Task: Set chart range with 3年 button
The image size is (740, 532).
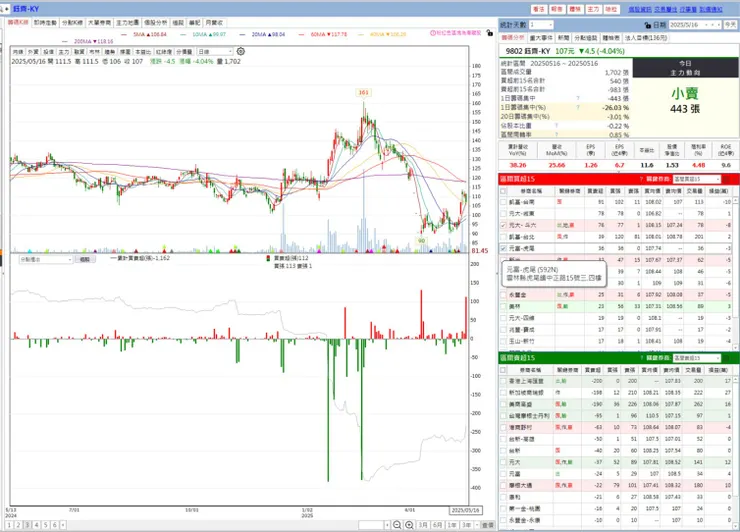Action: click(466, 525)
